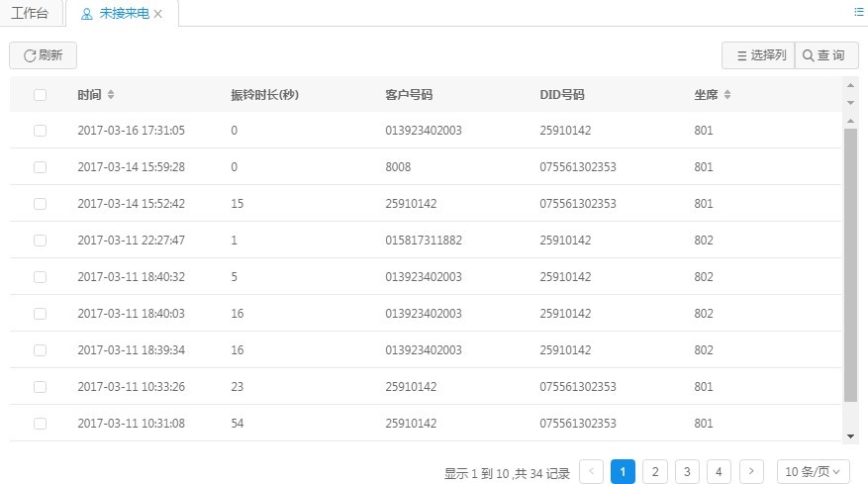The width and height of the screenshot is (868, 484).
Task: Open the tab list menu icon at top right
Action: pyautogui.click(x=858, y=12)
